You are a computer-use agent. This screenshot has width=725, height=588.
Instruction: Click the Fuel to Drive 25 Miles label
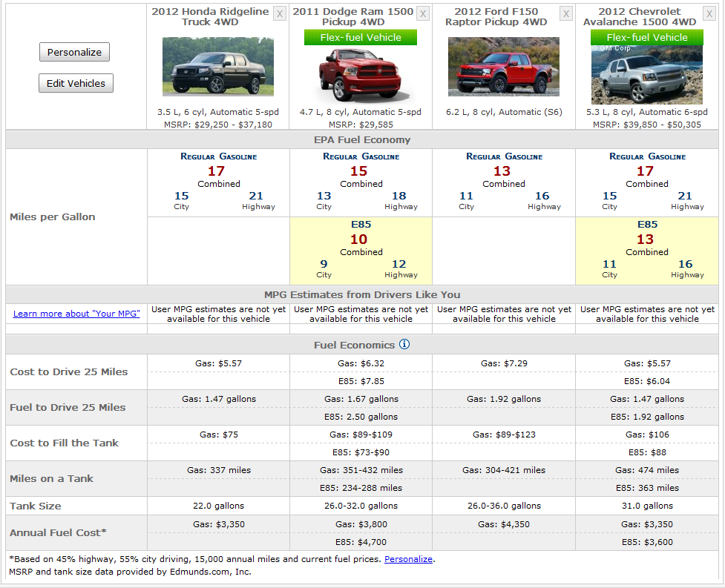(x=68, y=407)
